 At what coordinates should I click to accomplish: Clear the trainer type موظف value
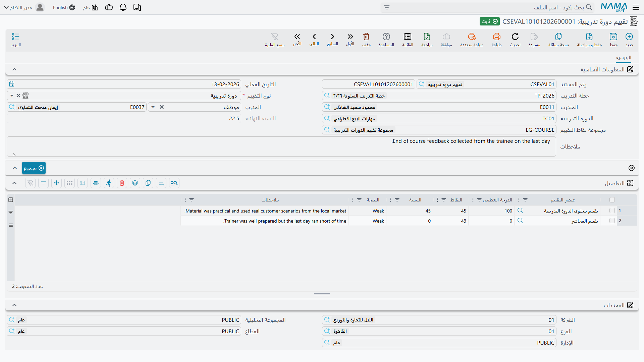pos(162,107)
